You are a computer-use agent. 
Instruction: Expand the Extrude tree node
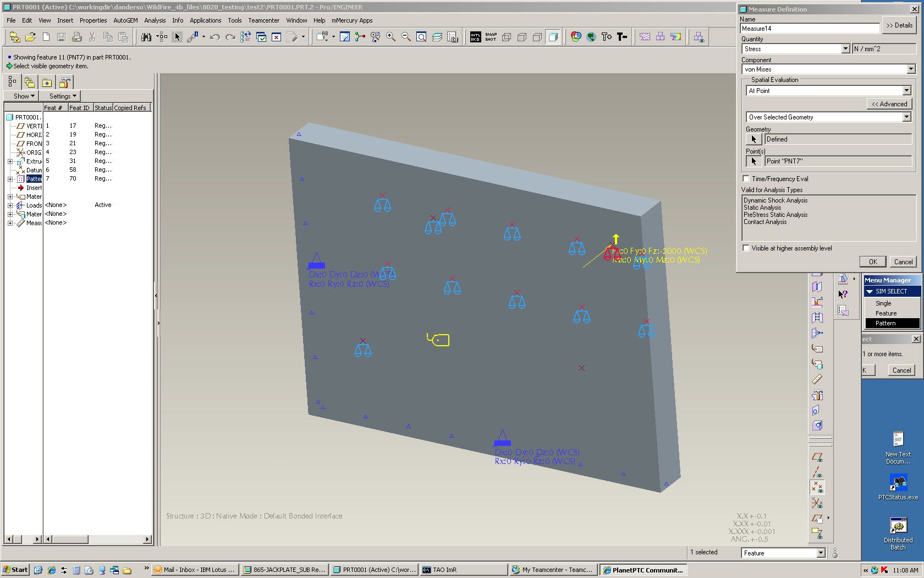10,161
